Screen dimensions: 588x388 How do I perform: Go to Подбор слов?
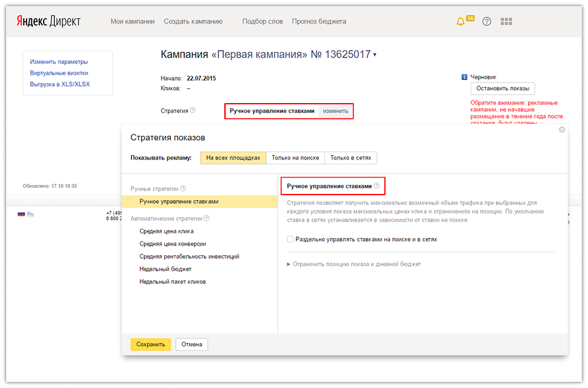click(262, 21)
